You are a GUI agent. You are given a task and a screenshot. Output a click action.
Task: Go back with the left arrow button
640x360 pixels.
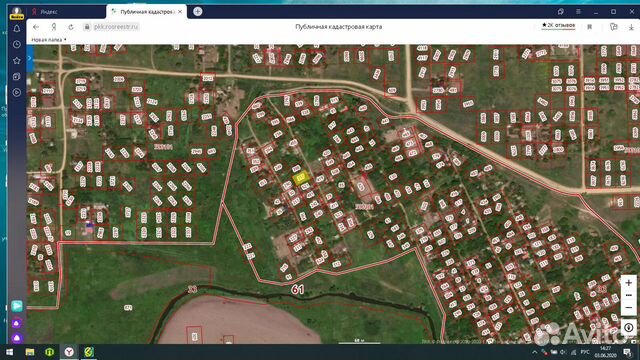coord(36,27)
